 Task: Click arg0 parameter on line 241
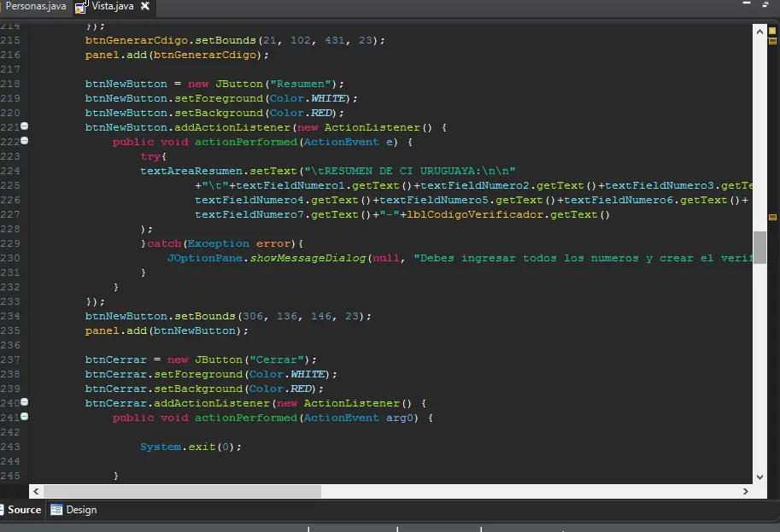coord(400,418)
